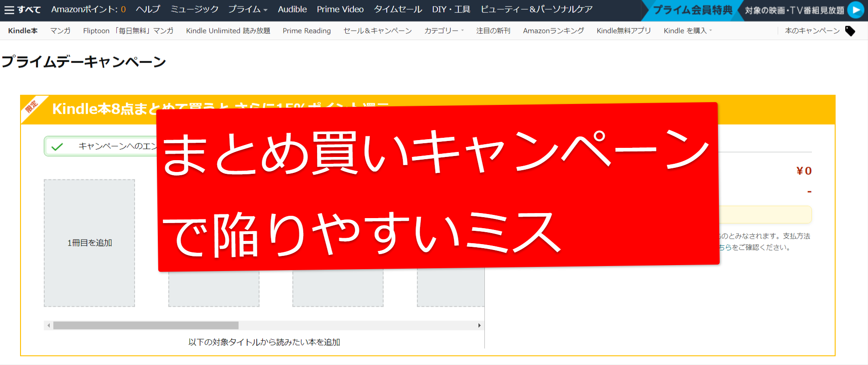Open Prime Reading tab
Image resolution: width=868 pixels, height=365 pixels.
307,31
